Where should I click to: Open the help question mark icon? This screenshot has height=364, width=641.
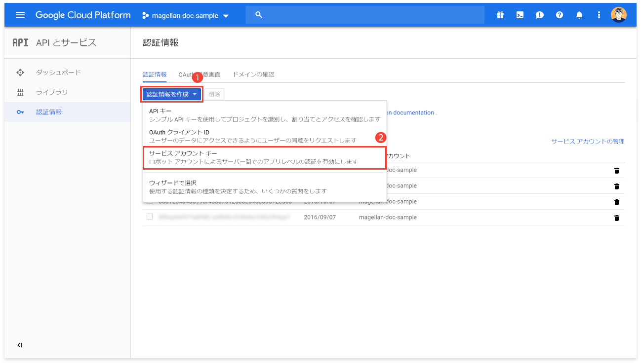click(x=560, y=15)
